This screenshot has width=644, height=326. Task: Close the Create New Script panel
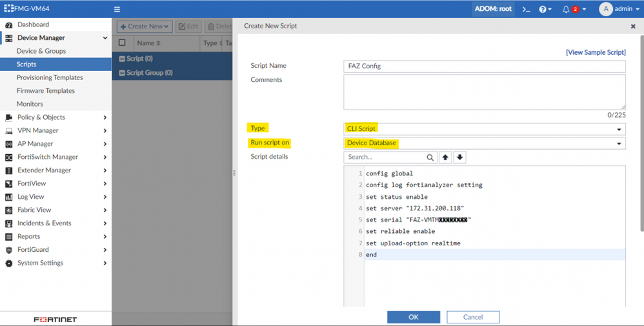pos(633,26)
